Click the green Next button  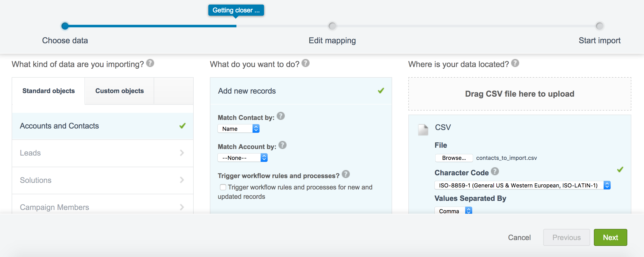(610, 237)
